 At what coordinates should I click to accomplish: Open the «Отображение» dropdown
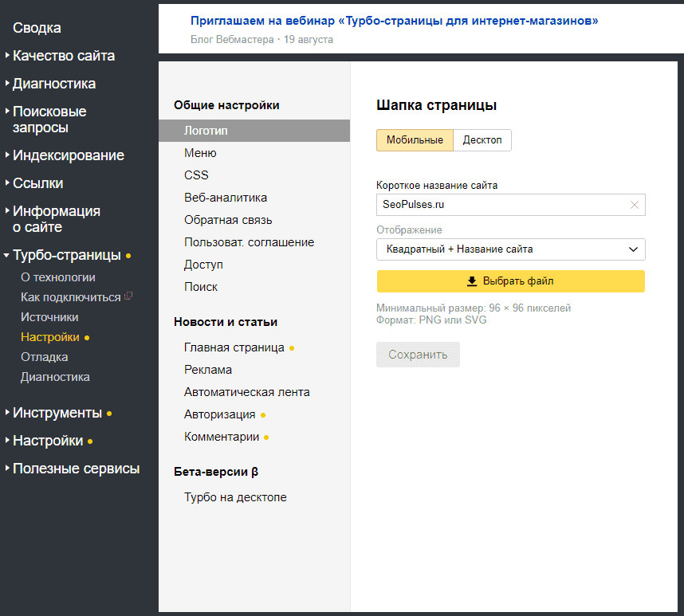pyautogui.click(x=510, y=249)
